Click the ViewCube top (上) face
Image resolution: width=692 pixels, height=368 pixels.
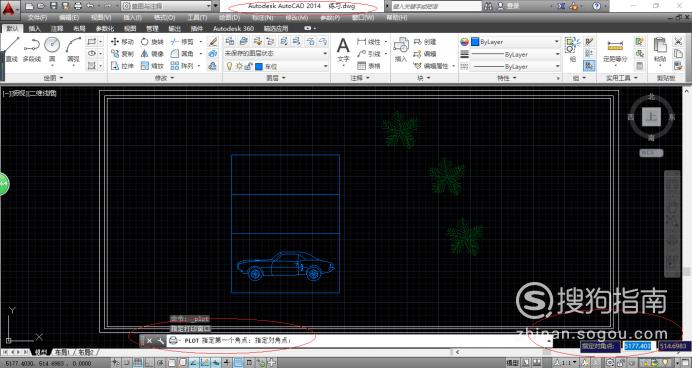pyautogui.click(x=651, y=117)
